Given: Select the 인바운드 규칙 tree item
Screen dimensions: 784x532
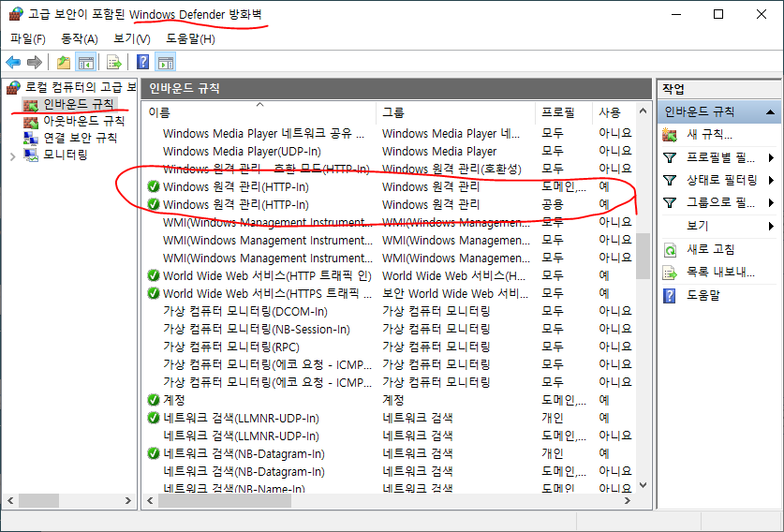Looking at the screenshot, I should (79, 105).
